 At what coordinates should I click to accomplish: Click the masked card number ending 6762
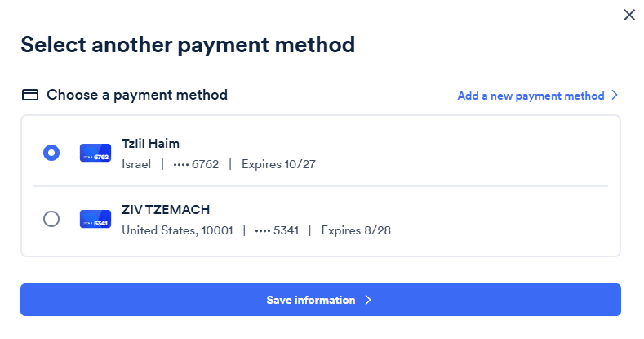coord(196,164)
